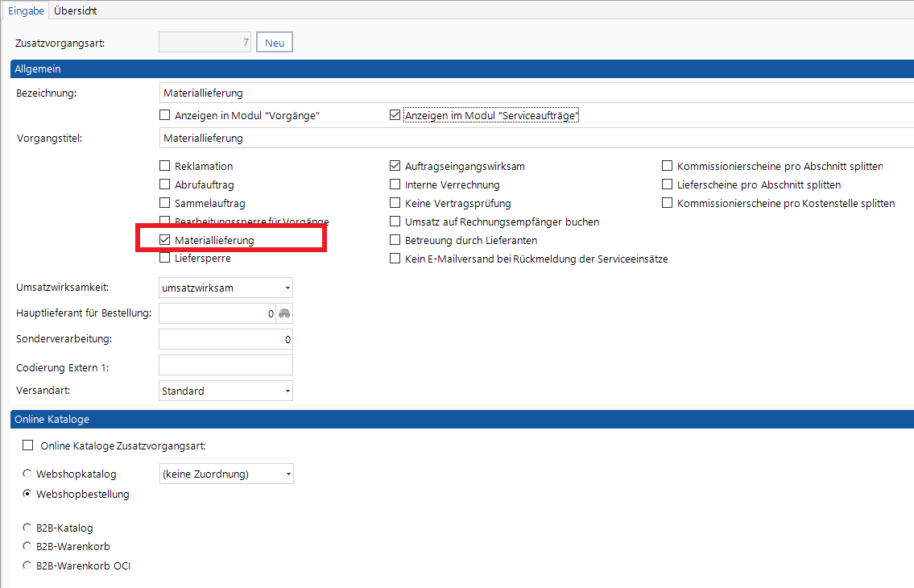The height and width of the screenshot is (588, 914).
Task: Check the Liefersperre option
Action: coord(165,259)
